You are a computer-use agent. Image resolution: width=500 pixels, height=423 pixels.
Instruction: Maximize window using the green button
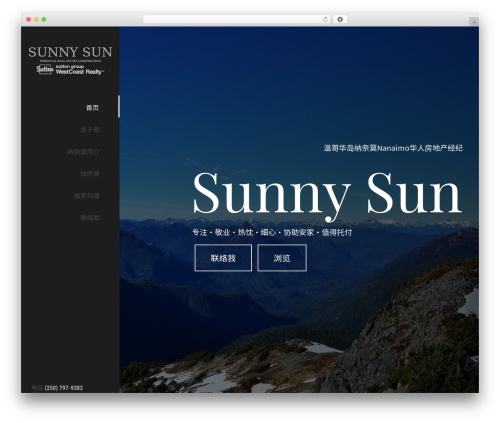pyautogui.click(x=44, y=20)
